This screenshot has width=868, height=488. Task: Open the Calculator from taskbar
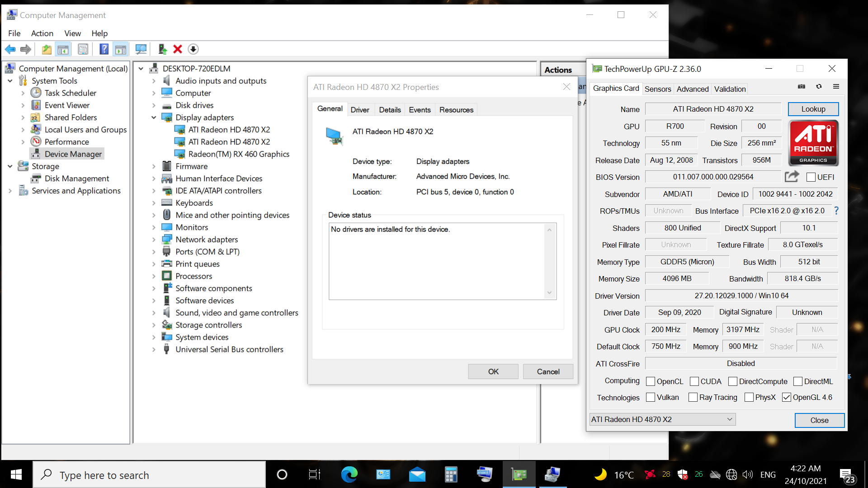coord(451,474)
